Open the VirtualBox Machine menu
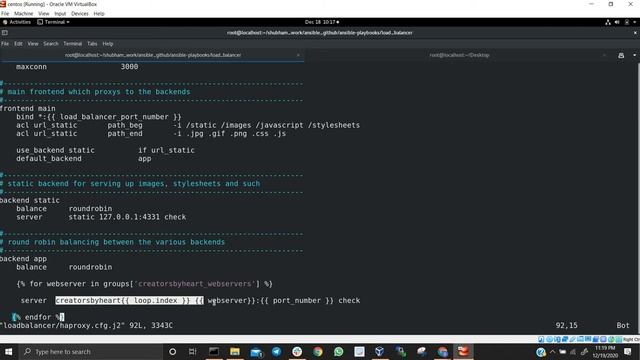The height and width of the screenshot is (360, 640). 23,13
